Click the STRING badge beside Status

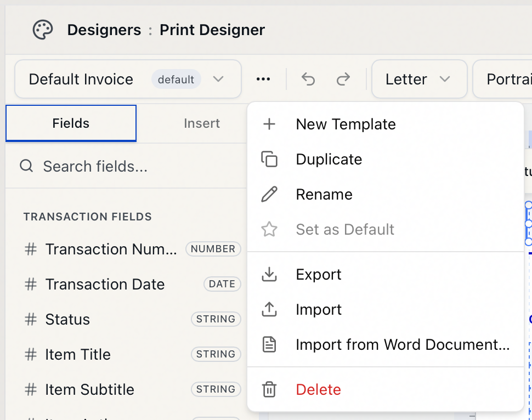pos(216,319)
